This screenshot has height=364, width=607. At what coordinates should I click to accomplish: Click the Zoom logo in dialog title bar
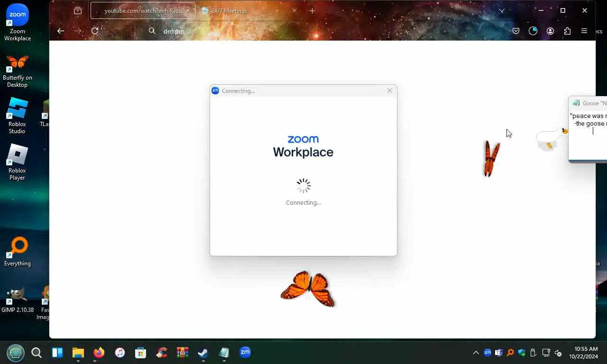[x=215, y=91]
